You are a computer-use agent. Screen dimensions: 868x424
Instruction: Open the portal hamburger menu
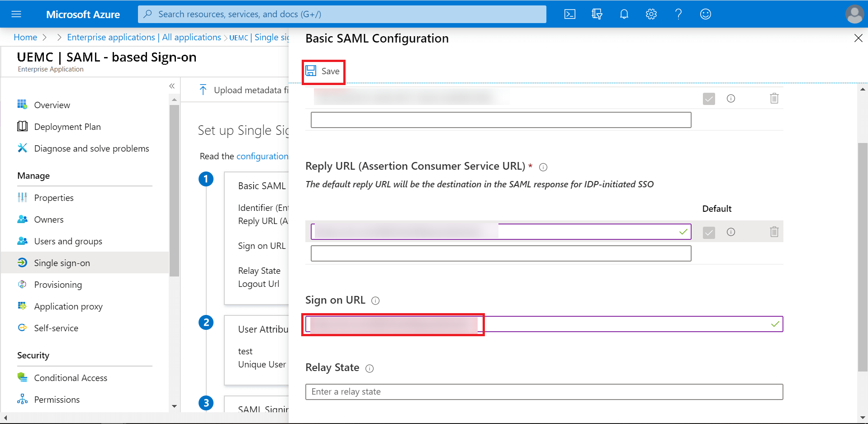(x=16, y=14)
